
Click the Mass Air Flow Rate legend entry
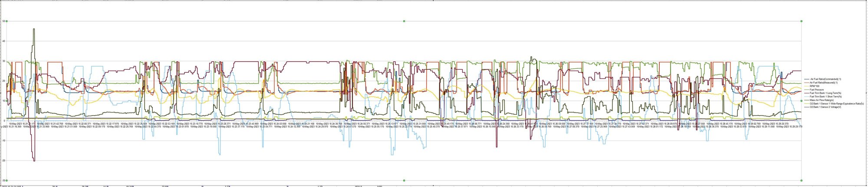(821, 100)
